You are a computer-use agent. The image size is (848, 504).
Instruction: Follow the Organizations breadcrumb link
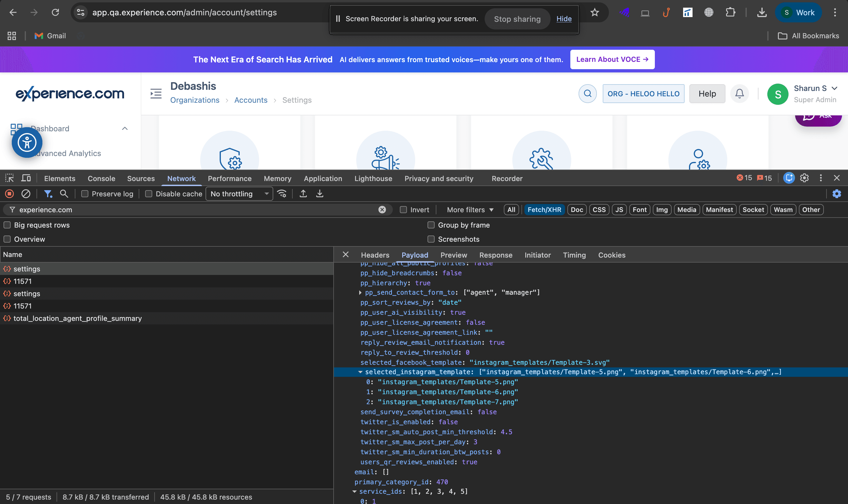195,100
